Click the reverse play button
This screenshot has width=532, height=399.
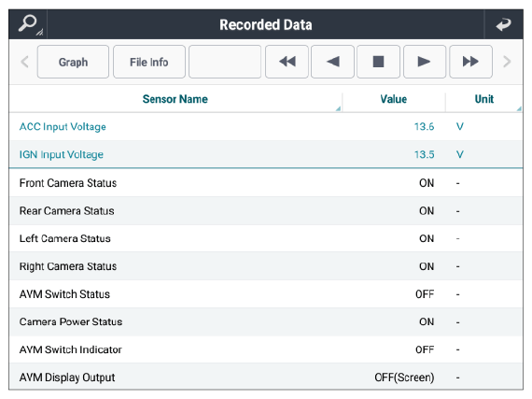(333, 62)
